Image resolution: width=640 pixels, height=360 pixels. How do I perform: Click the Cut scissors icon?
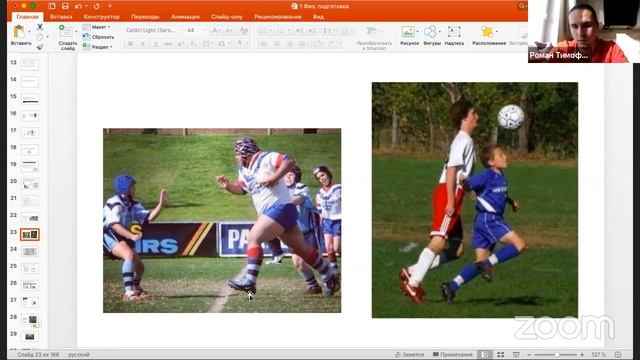click(x=40, y=27)
